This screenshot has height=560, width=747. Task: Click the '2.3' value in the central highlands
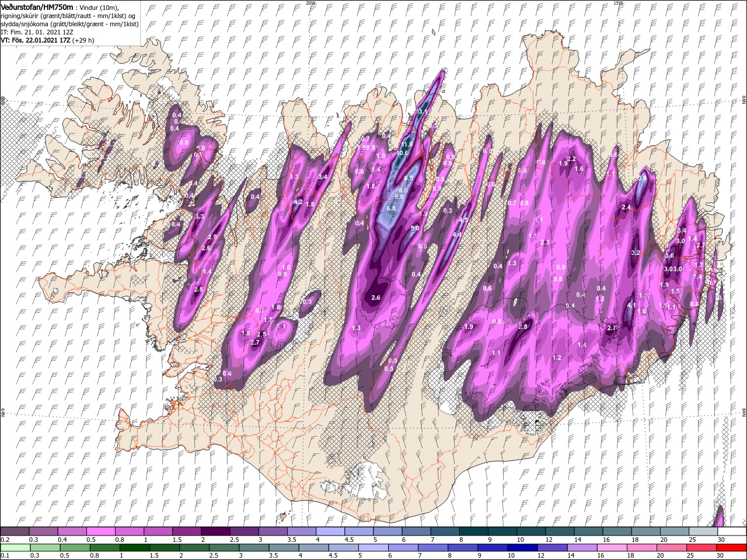tap(545, 242)
